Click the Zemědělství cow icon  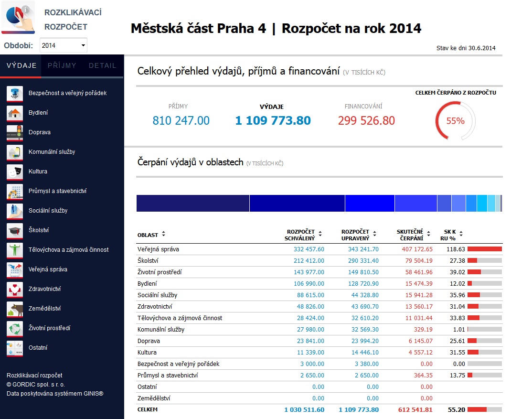(15, 309)
